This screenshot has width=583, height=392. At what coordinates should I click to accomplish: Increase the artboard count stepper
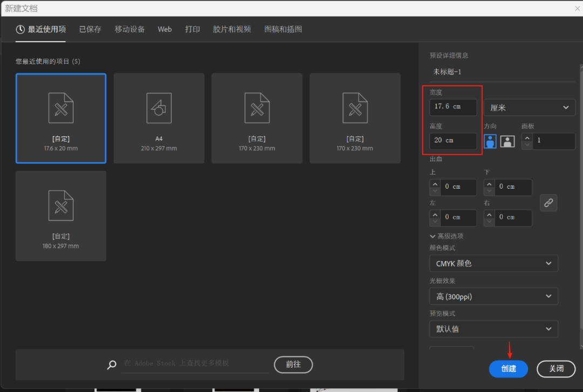coord(527,137)
